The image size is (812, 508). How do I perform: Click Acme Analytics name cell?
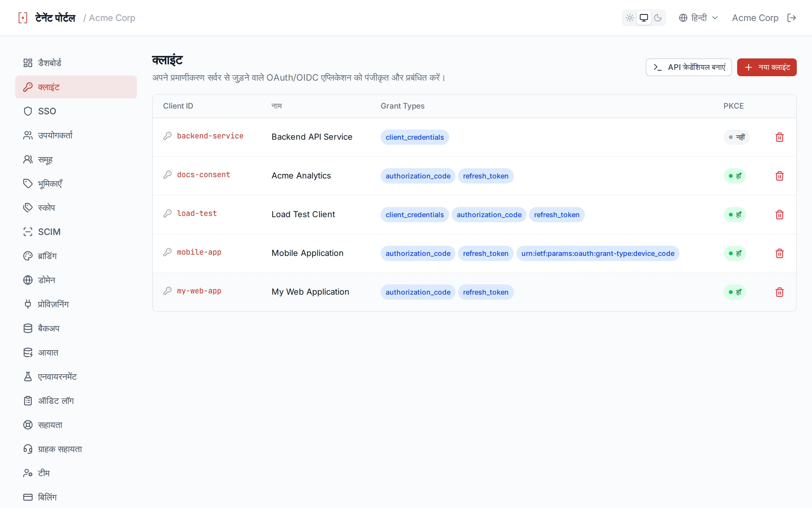(x=301, y=176)
